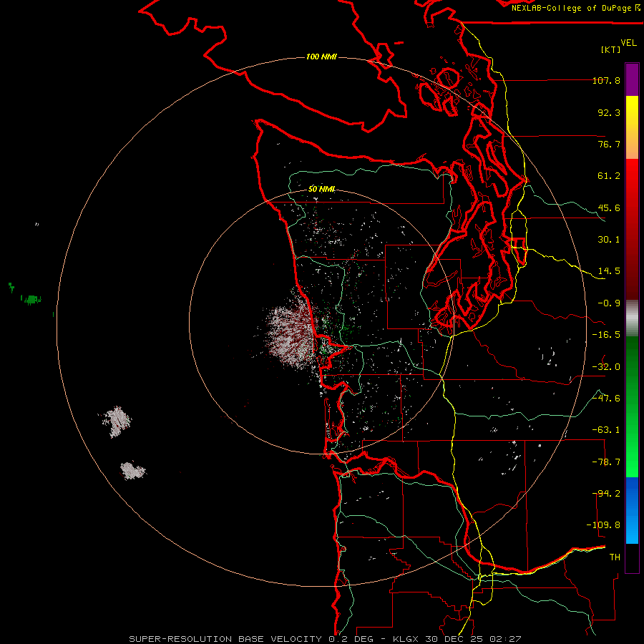Click the gray near-zero color bar segment
Screen dimensions: 644x644
point(632,318)
